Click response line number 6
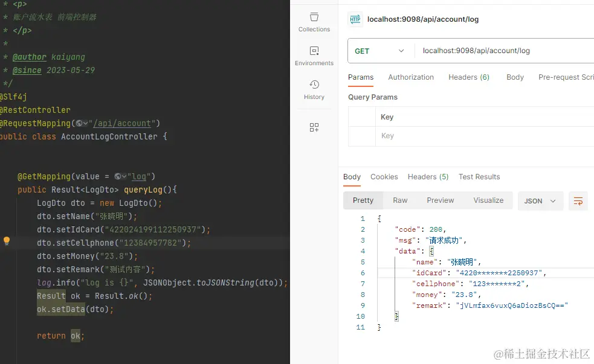This screenshot has height=364, width=594. (363, 273)
